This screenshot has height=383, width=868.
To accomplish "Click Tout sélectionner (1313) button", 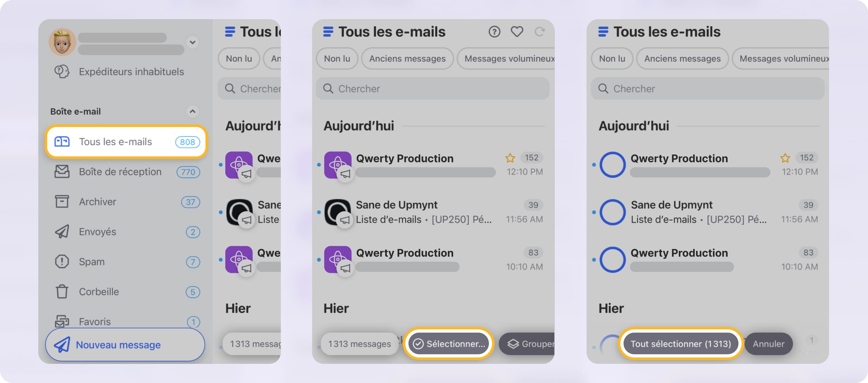I will pyautogui.click(x=681, y=344).
